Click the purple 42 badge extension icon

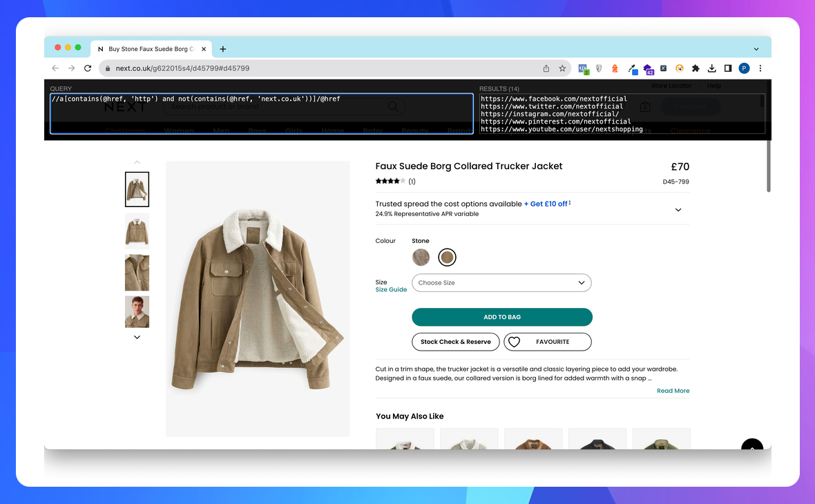(x=648, y=68)
